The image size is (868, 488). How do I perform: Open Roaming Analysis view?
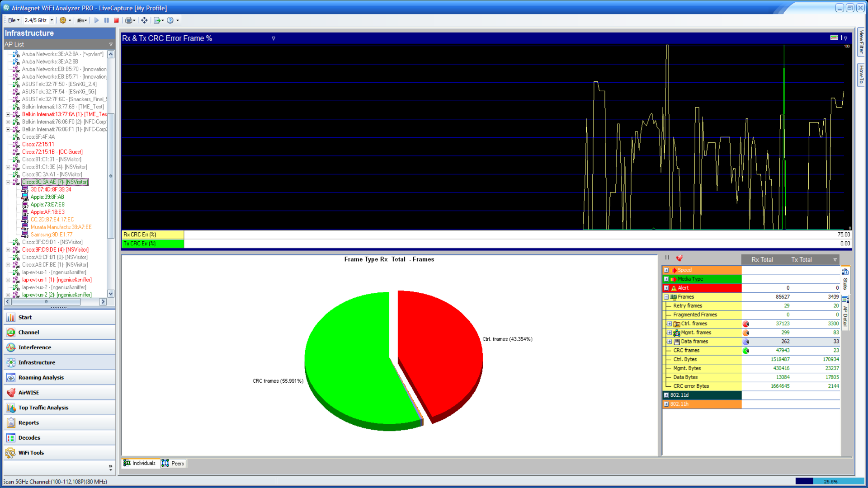pyautogui.click(x=10, y=377)
